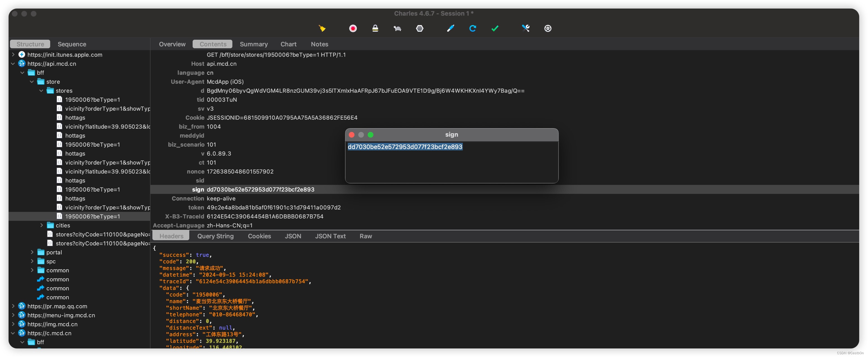
Task: Open the Notes tab
Action: 319,44
